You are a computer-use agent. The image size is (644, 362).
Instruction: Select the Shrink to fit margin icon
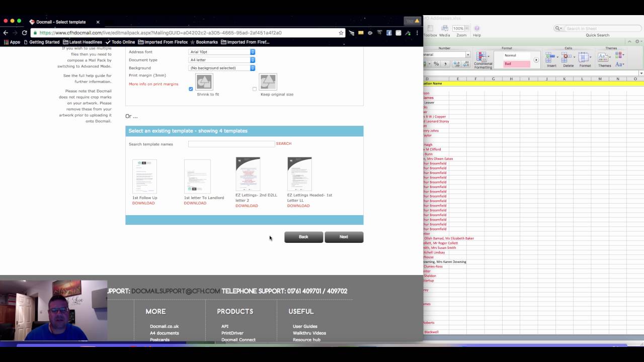point(204,81)
